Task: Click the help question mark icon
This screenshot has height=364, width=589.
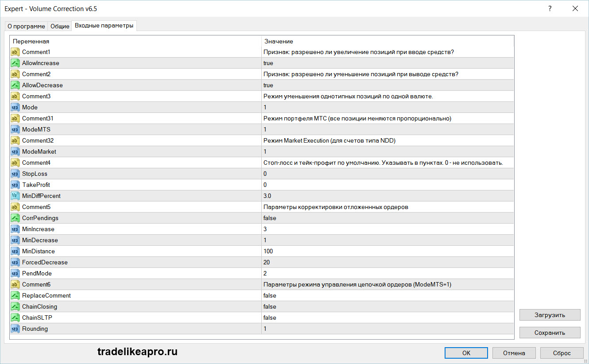Action: [x=550, y=8]
